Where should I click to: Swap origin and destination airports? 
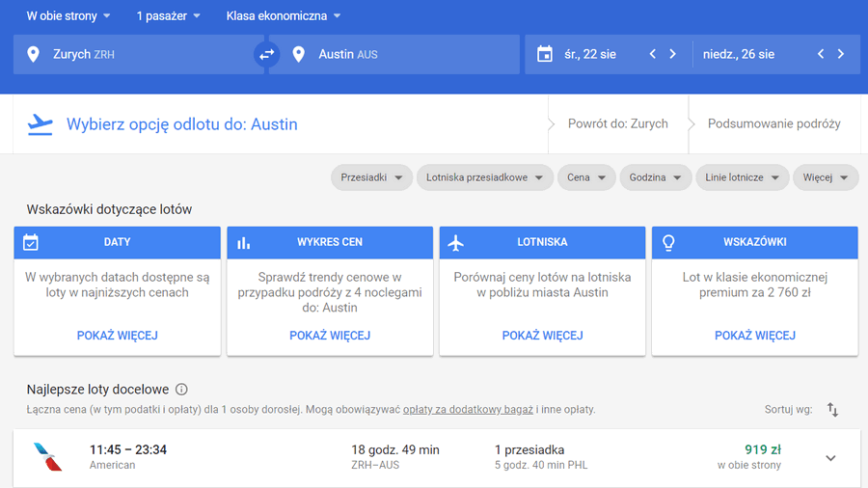pyautogui.click(x=267, y=54)
